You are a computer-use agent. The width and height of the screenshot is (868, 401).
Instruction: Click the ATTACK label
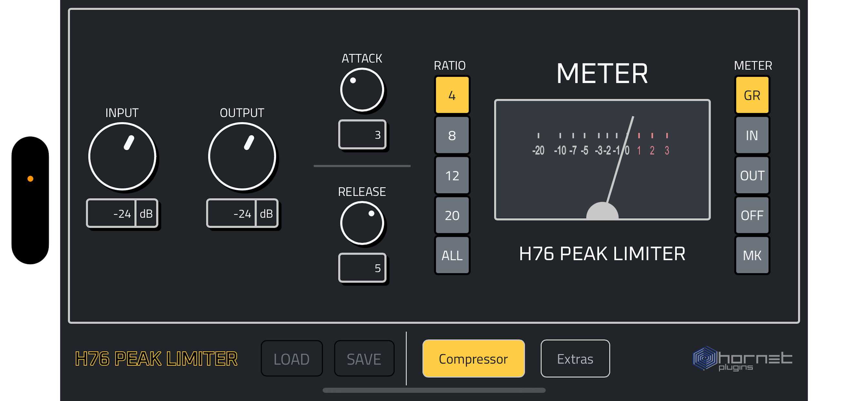point(362,58)
